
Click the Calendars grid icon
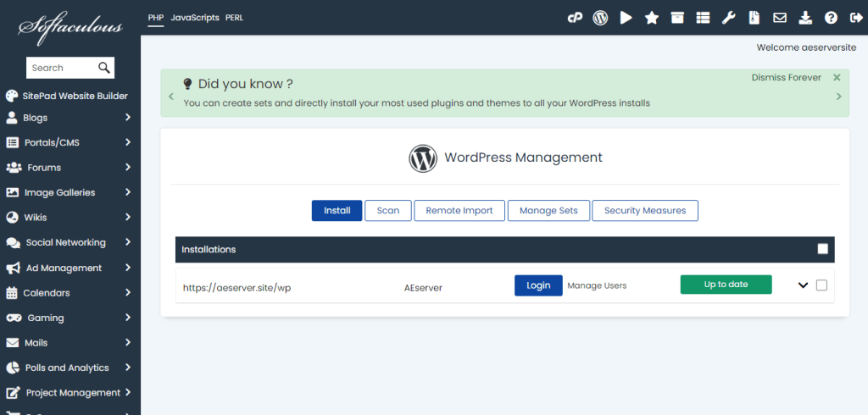(12, 293)
